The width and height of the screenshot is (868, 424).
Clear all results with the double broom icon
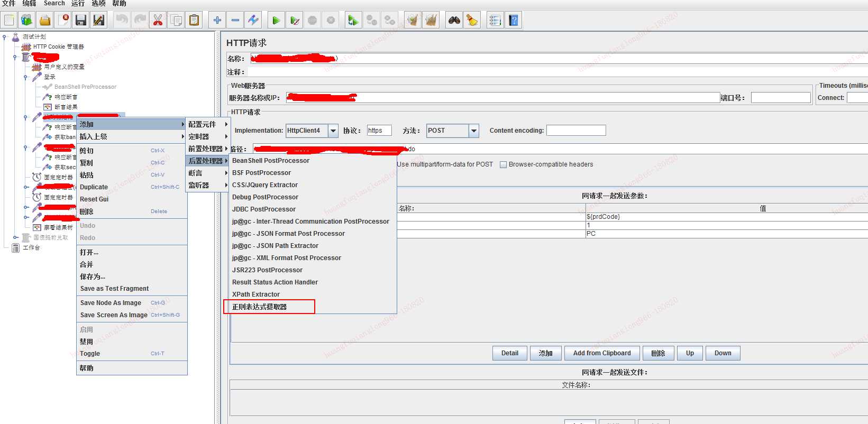[431, 20]
